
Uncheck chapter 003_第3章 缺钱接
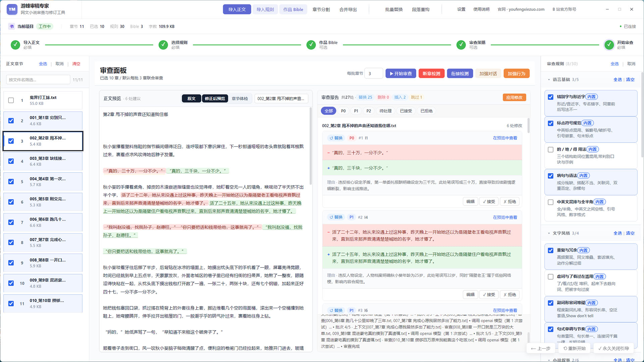(x=11, y=161)
